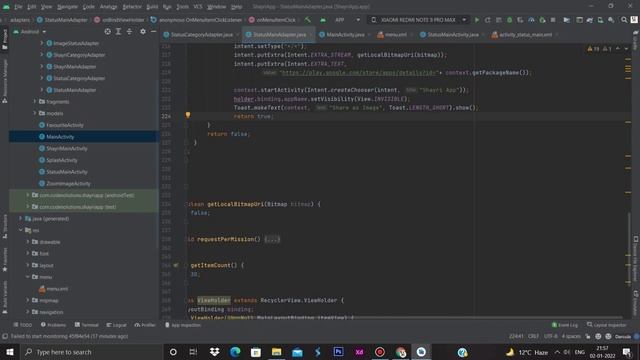Open Adobe XD from the taskbar
Viewport: 640px width, 360px height.
click(x=359, y=352)
